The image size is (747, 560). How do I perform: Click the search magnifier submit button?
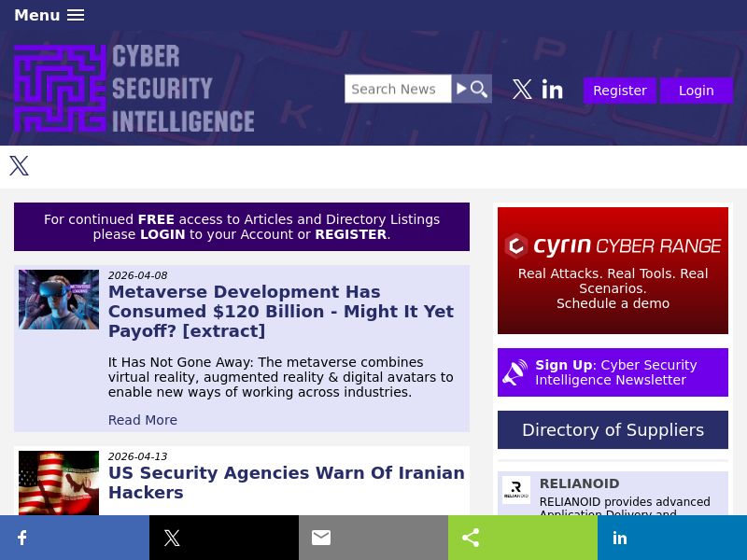pyautogui.click(x=472, y=89)
